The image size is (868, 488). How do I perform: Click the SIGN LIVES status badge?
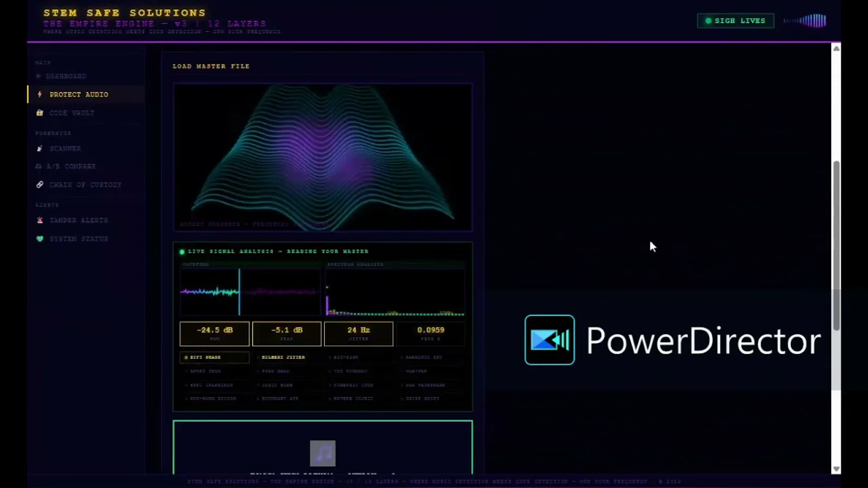[736, 21]
